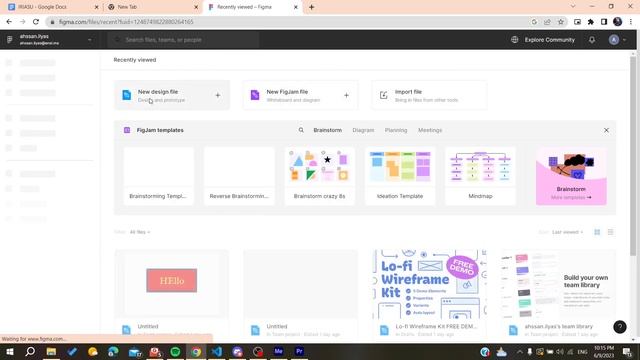Screen dimensions: 640x360
Task: Switch to IRIASU Google Docs browser tab
Action: point(53,7)
